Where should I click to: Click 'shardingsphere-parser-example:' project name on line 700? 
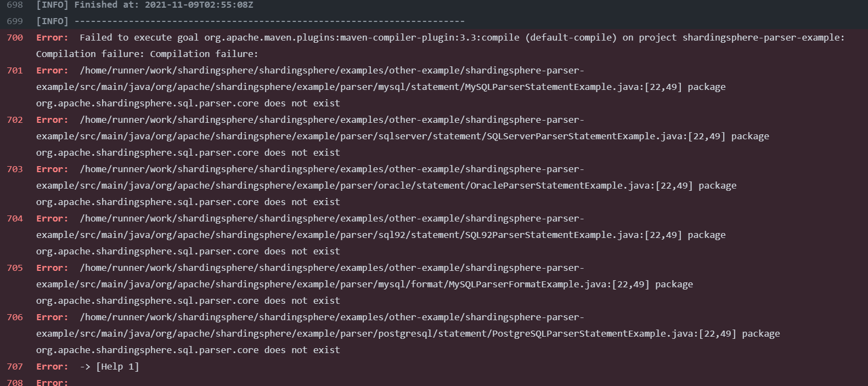tap(764, 38)
